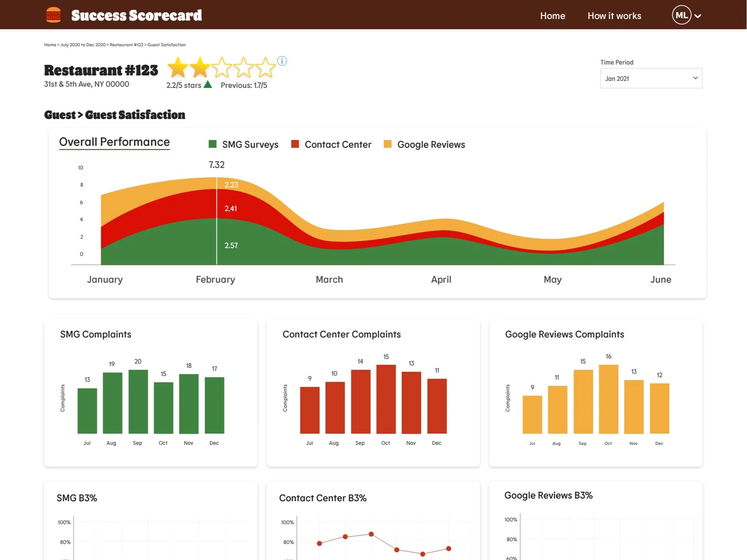Click the first filled gold star
The image size is (747, 560).
click(x=178, y=67)
